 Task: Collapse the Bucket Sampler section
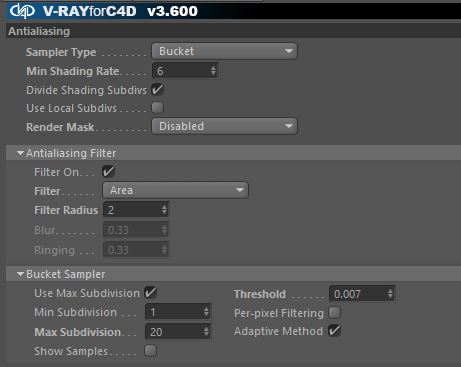tap(20, 274)
